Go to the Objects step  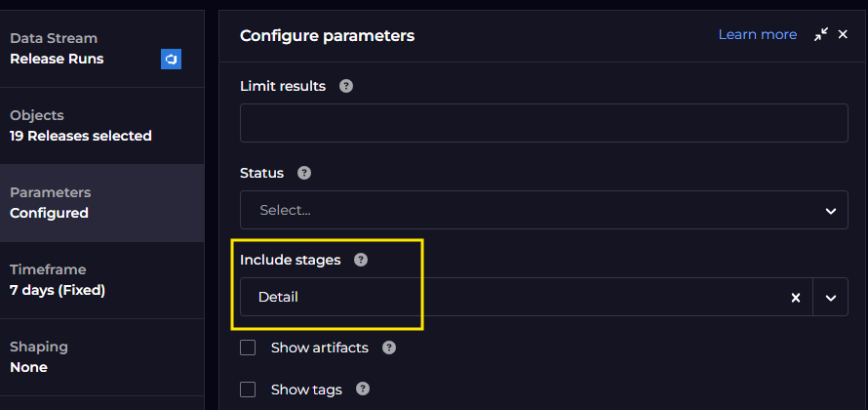point(101,126)
